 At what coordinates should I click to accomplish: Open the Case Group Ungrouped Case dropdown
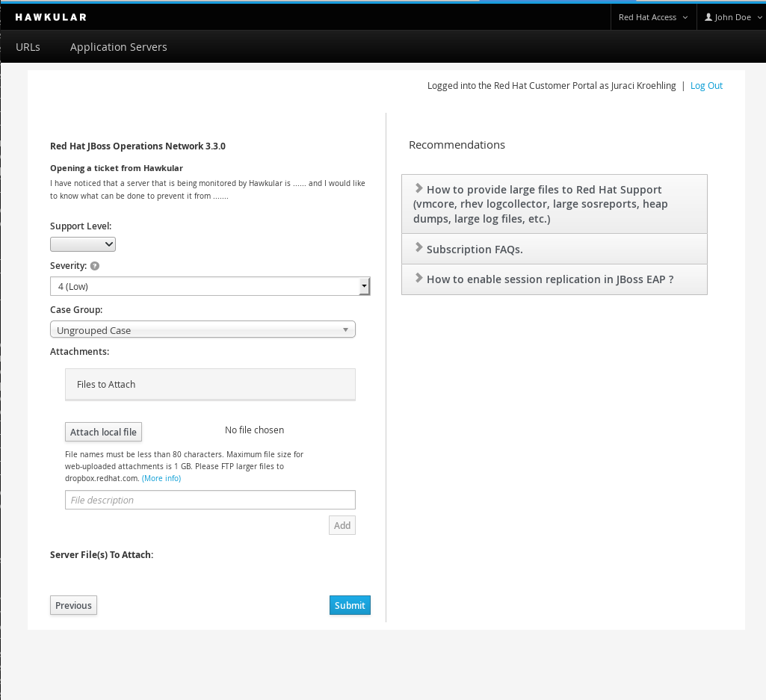point(203,329)
